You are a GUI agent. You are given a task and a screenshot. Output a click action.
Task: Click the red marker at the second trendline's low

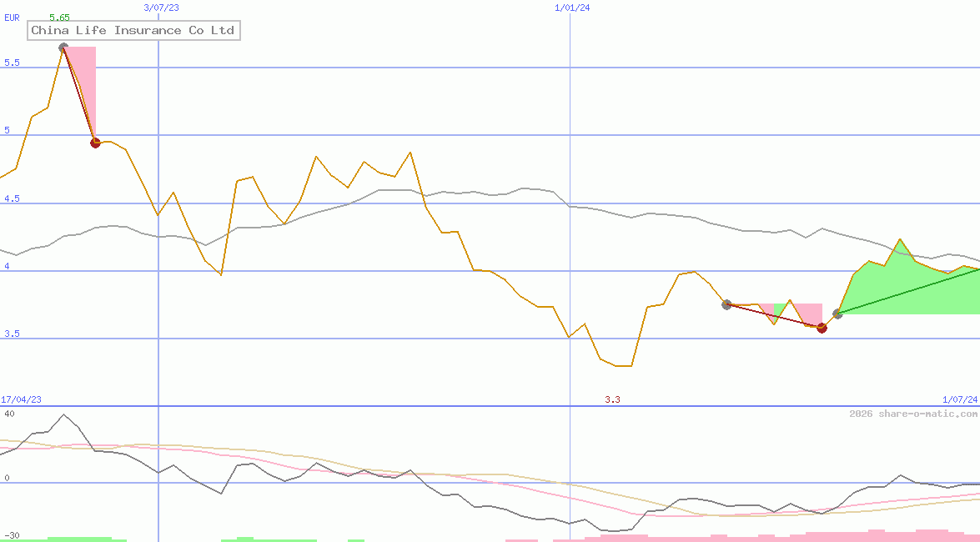pyautogui.click(x=822, y=328)
